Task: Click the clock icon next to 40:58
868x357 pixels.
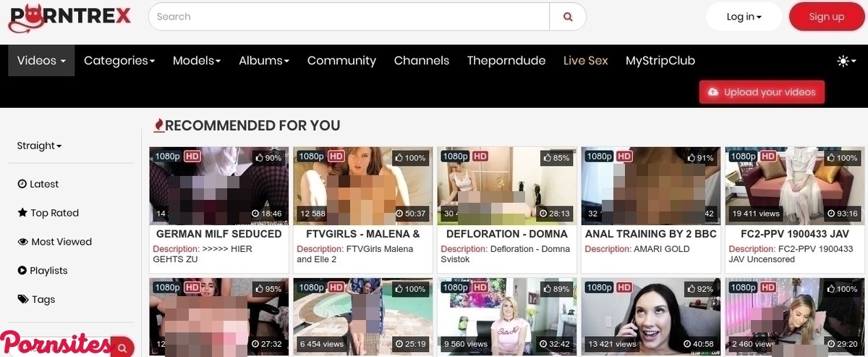Action: [687, 344]
